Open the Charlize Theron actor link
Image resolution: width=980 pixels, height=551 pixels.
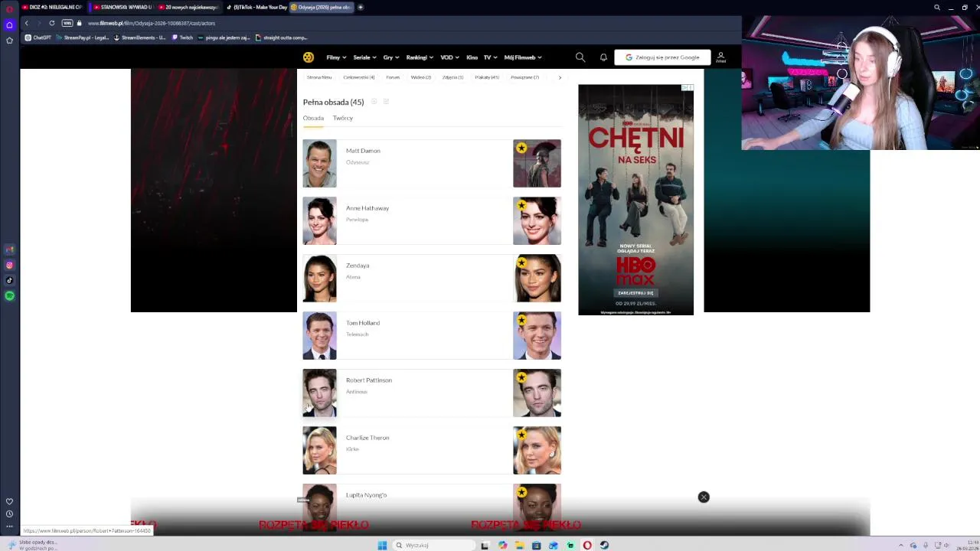coord(367,438)
